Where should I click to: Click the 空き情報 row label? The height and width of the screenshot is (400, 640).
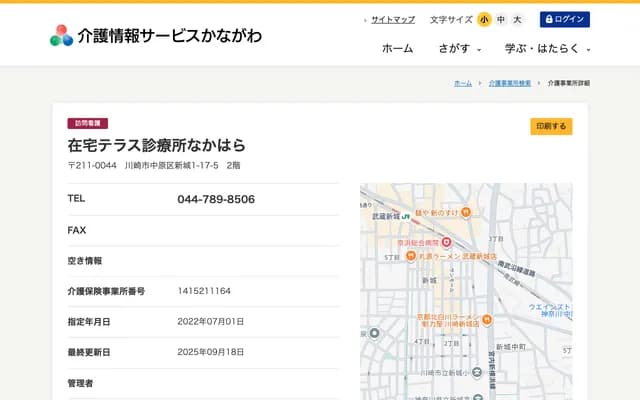pos(84,261)
